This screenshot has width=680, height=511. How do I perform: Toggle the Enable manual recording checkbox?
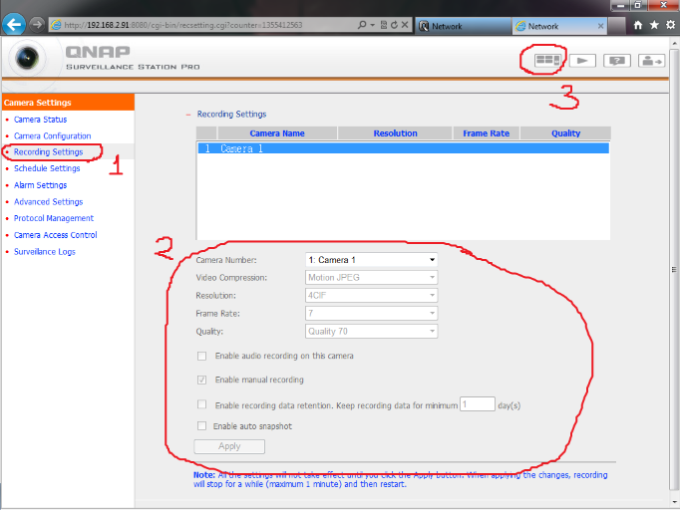click(202, 380)
